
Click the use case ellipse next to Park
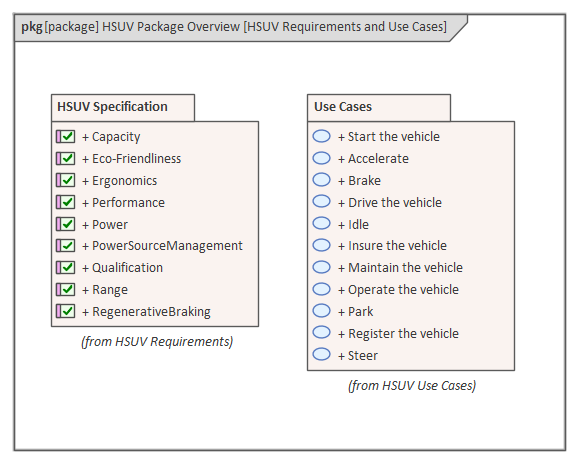pos(321,311)
